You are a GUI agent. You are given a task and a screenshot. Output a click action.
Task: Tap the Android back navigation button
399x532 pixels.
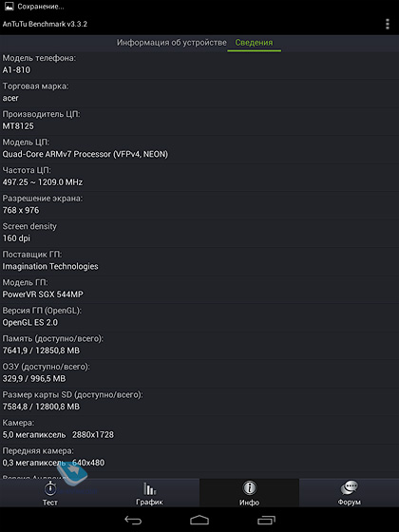[133, 520]
